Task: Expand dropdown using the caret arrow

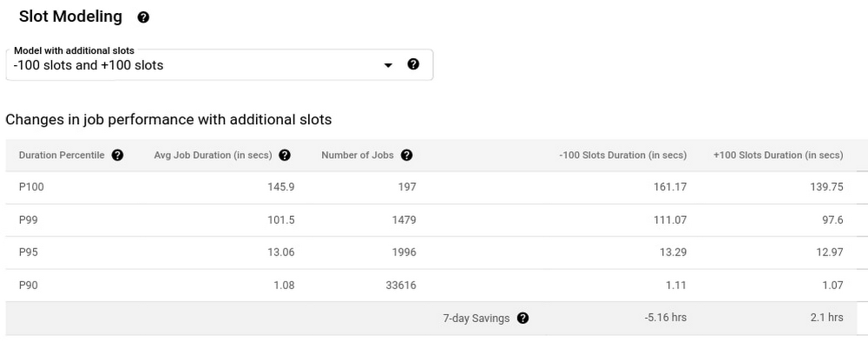Action: [389, 66]
